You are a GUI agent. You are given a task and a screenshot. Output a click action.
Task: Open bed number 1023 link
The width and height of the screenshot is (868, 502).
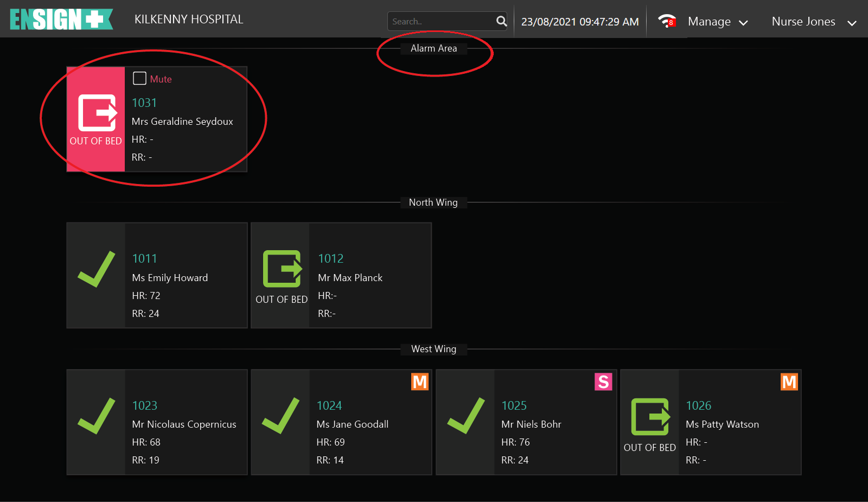[145, 405]
